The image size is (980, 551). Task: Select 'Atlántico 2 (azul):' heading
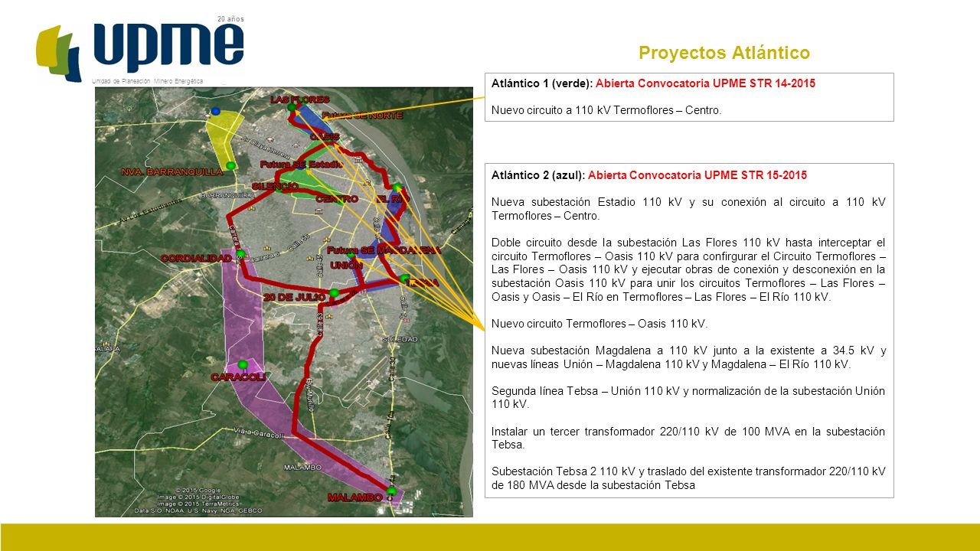[538, 175]
